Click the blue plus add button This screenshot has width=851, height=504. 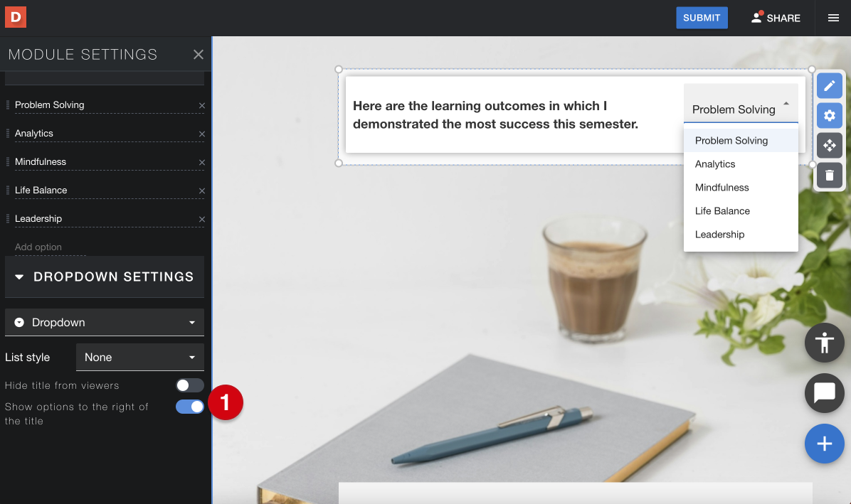[825, 444]
